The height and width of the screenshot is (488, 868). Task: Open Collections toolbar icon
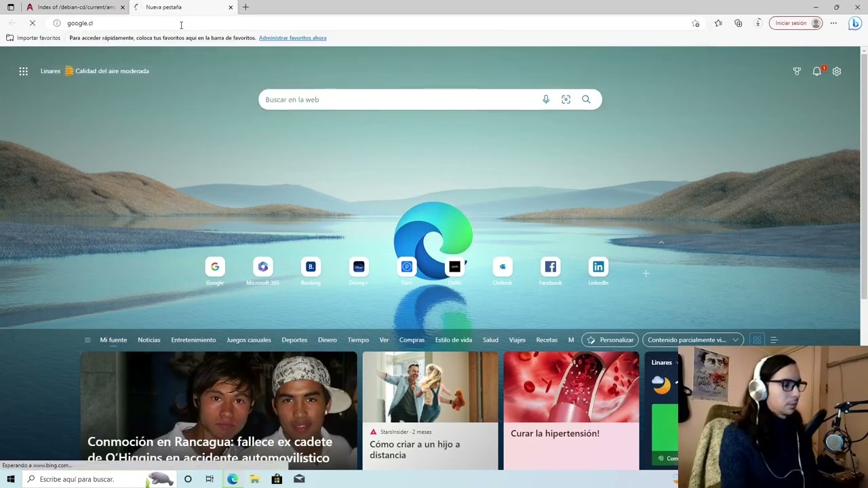[x=738, y=23]
